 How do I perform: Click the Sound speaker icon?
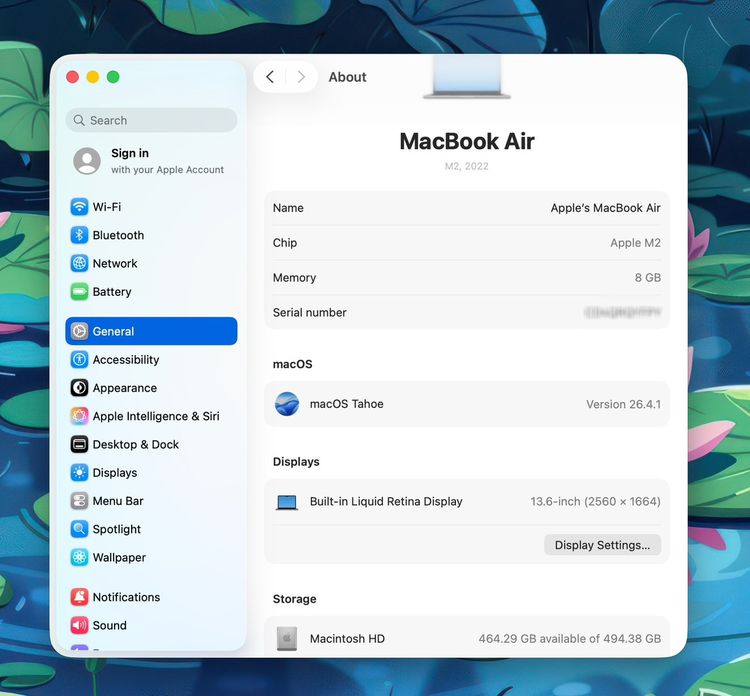click(x=79, y=625)
